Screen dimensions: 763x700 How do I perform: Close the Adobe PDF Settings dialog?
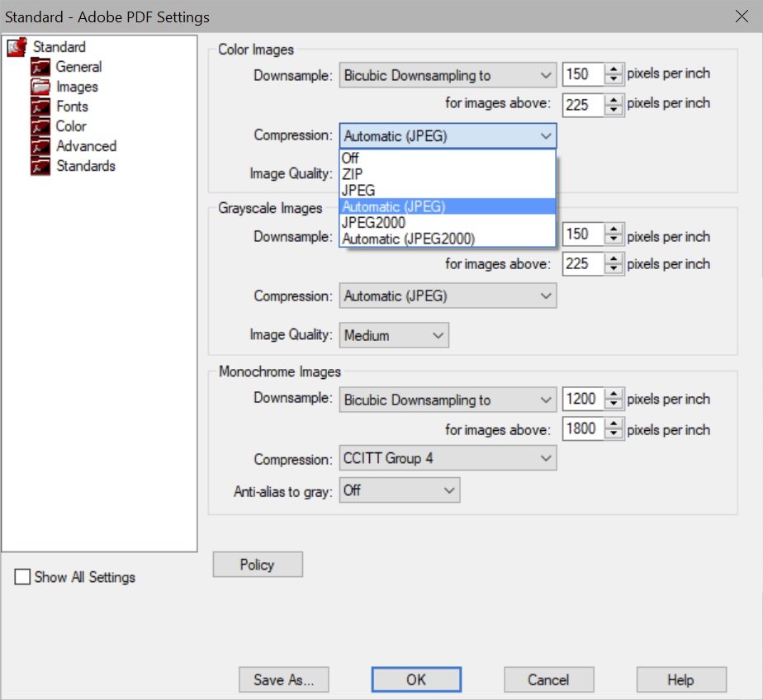coord(742,17)
